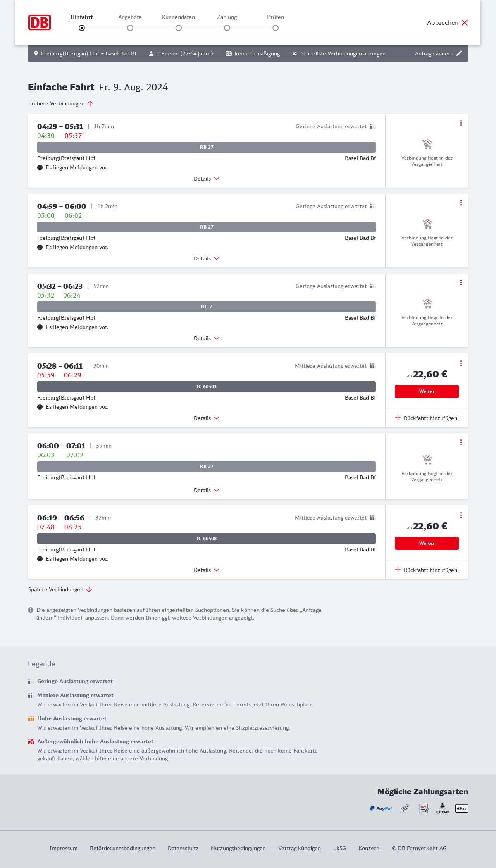The height and width of the screenshot is (868, 496).
Task: Click the Anfrage ändern pencil icon
Action: click(459, 53)
